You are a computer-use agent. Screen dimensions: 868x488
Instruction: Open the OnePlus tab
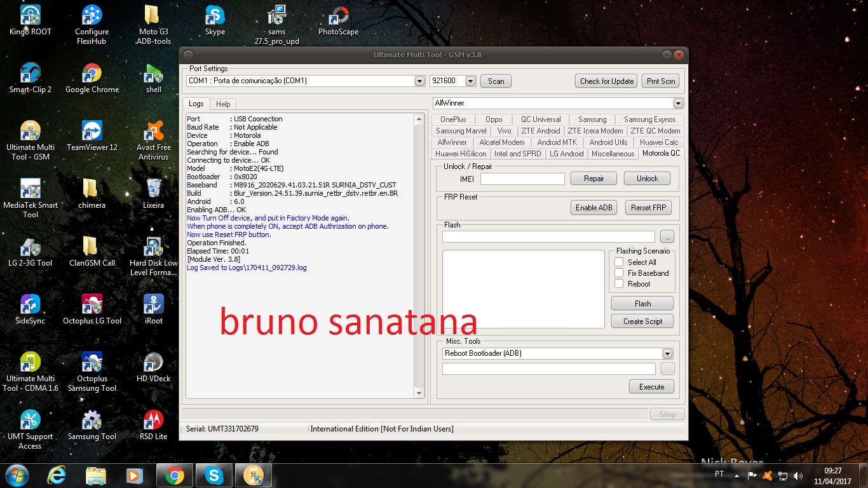pos(453,119)
